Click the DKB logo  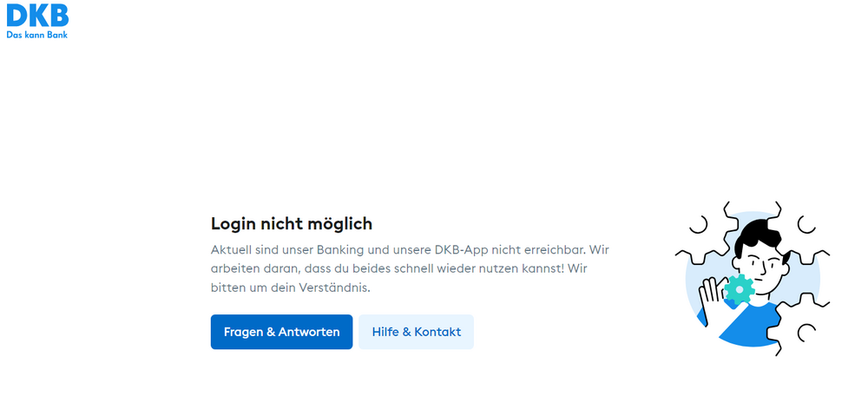click(x=37, y=19)
